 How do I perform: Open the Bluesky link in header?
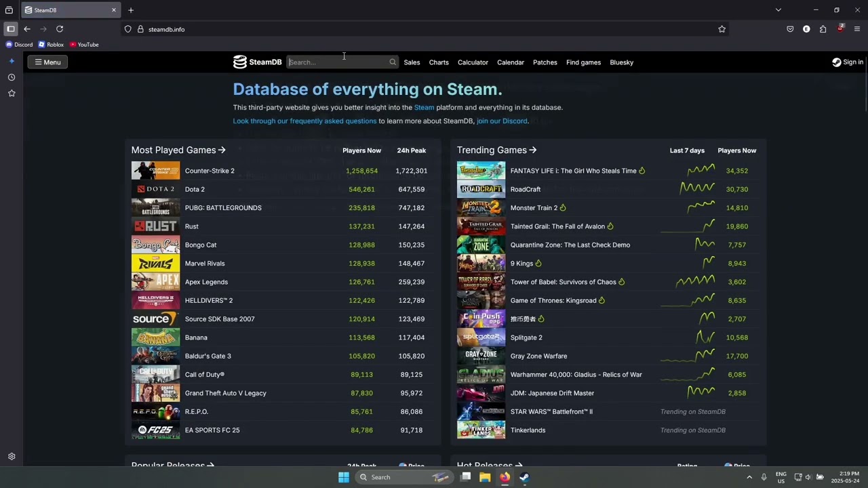click(621, 62)
